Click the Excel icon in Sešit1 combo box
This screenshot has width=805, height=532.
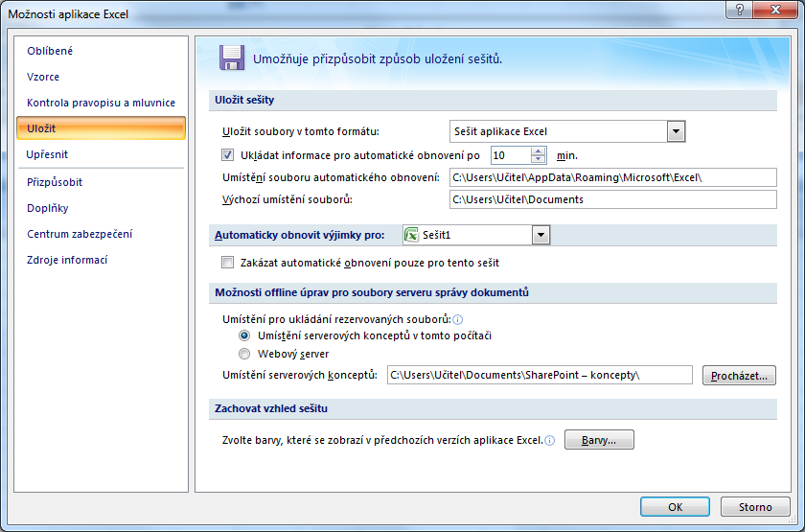[412, 235]
